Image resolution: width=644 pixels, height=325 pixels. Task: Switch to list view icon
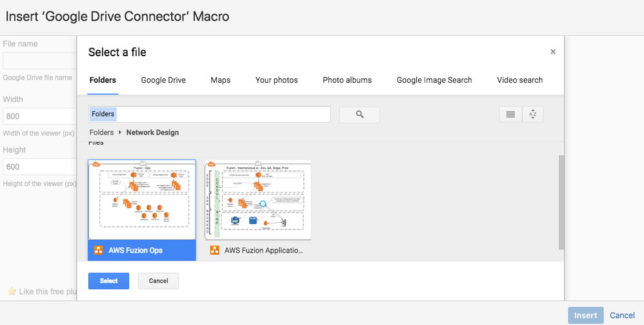pyautogui.click(x=510, y=114)
